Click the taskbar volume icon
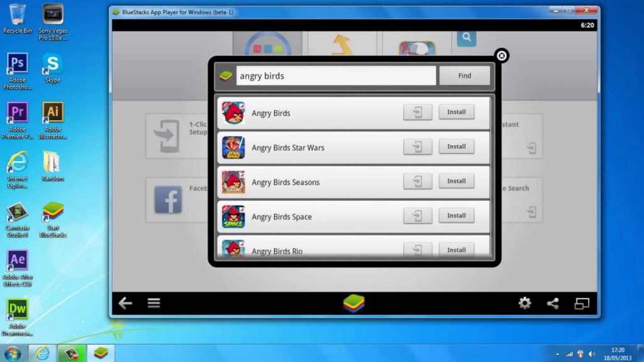644x362 pixels. (x=592, y=354)
